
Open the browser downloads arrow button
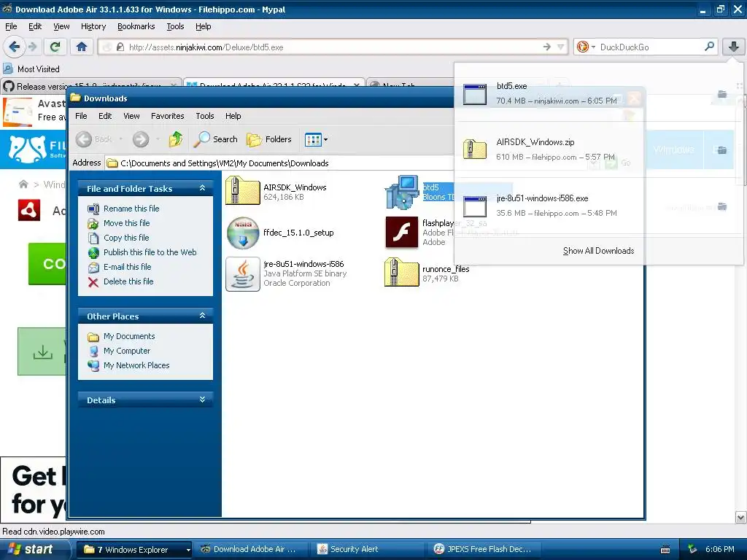[x=734, y=47]
